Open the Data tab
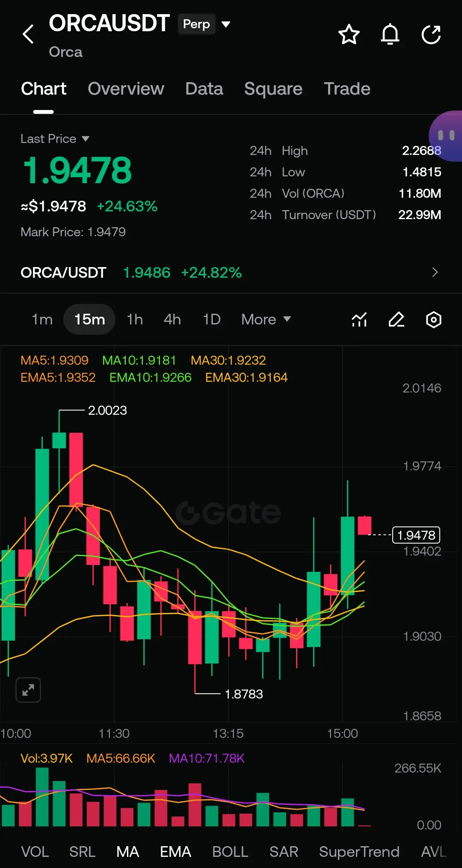 tap(204, 89)
